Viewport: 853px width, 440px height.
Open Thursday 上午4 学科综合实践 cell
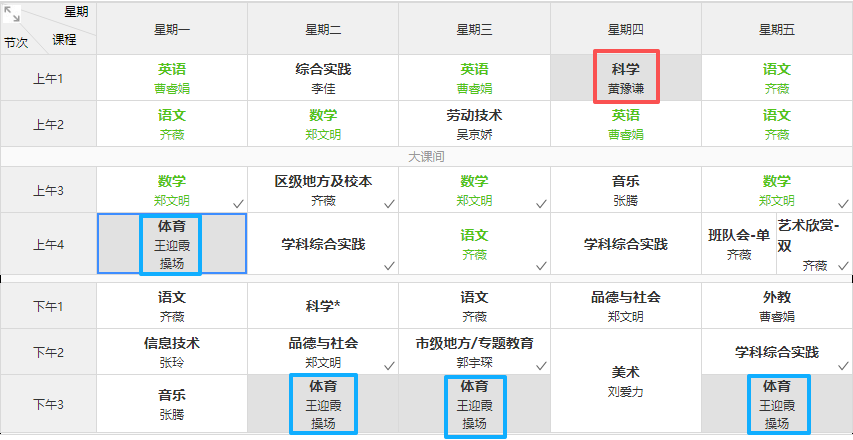coord(626,244)
